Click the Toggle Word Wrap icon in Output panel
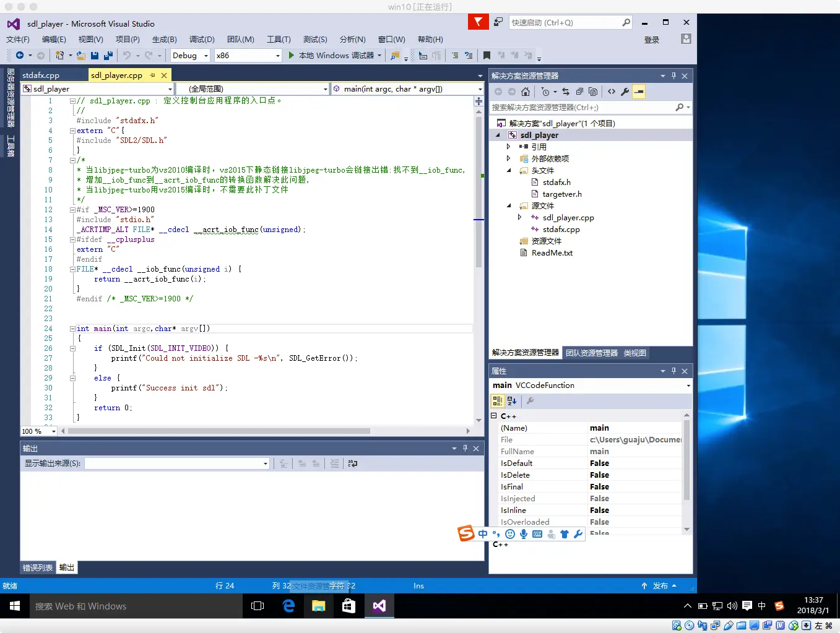This screenshot has height=633, width=840. click(353, 463)
